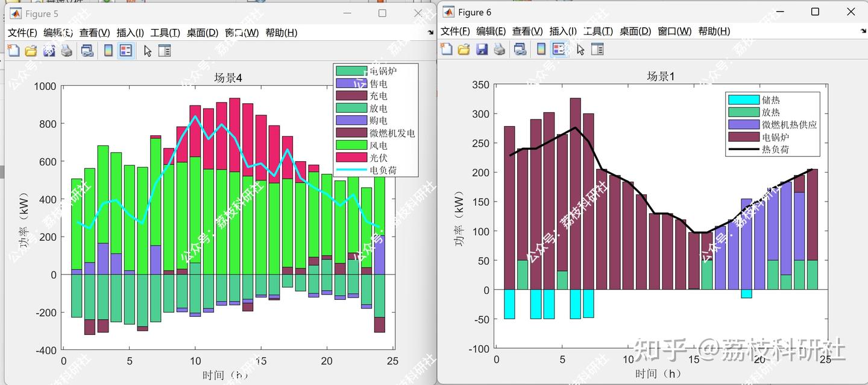This screenshot has height=385, width=868.
Task: Click MATLAB logo icon in Figure 6 title bar
Action: 448,12
